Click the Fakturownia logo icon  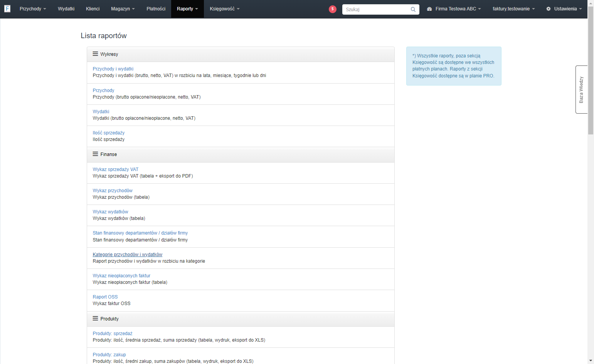tap(7, 8)
